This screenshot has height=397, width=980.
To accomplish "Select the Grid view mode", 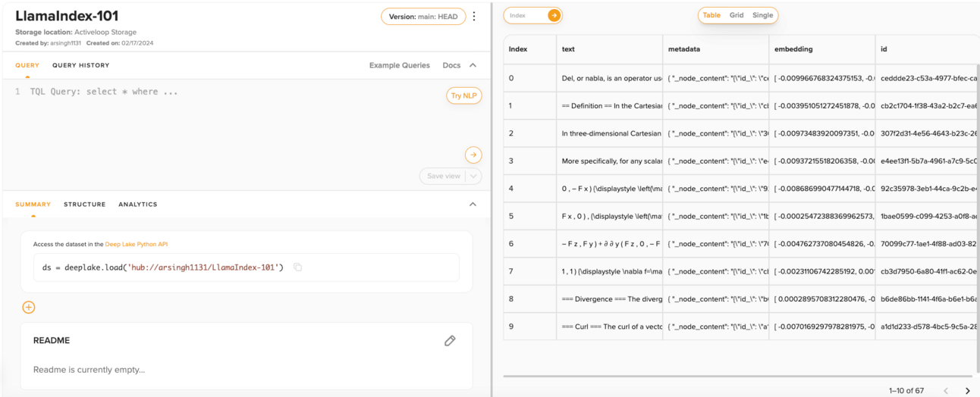I will 737,15.
